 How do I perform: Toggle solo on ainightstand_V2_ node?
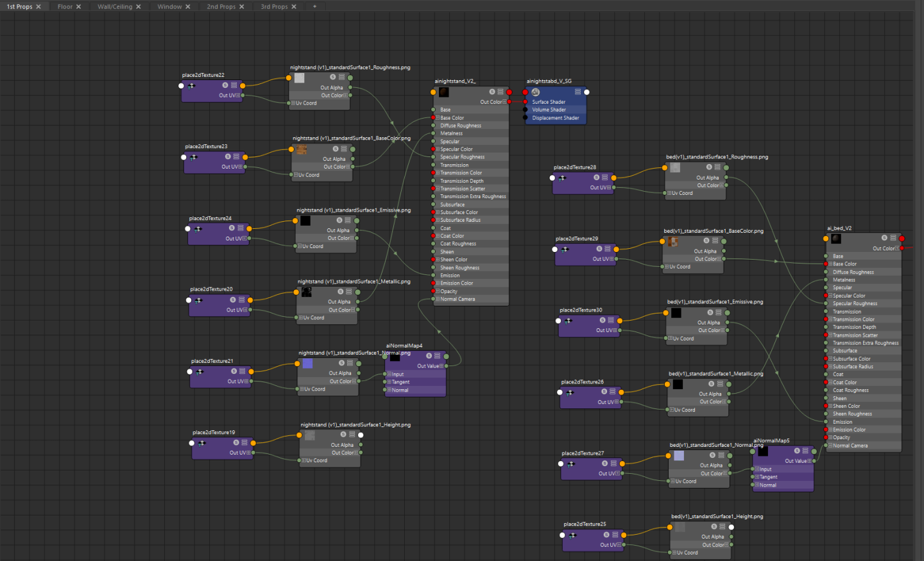tap(492, 92)
